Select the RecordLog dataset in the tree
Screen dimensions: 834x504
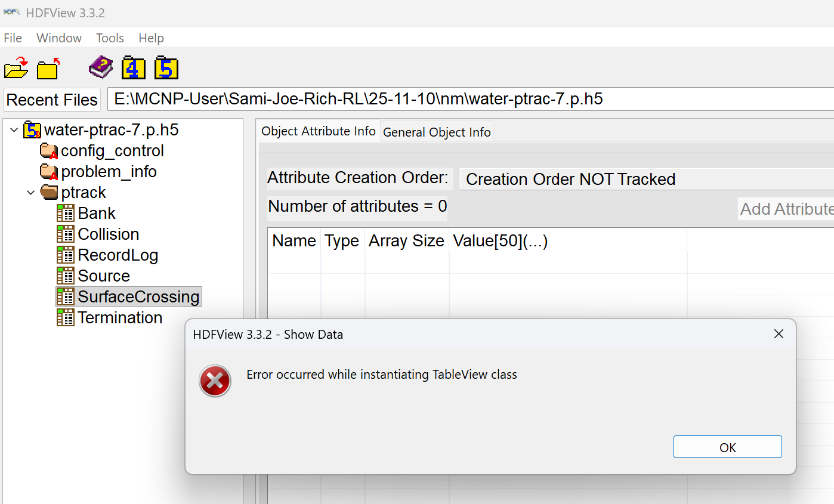[x=118, y=255]
